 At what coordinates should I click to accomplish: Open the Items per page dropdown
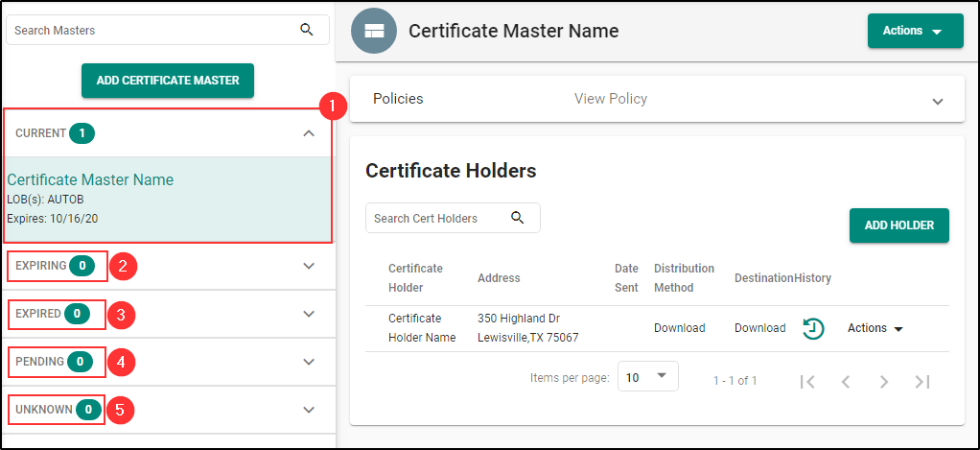pos(647,377)
